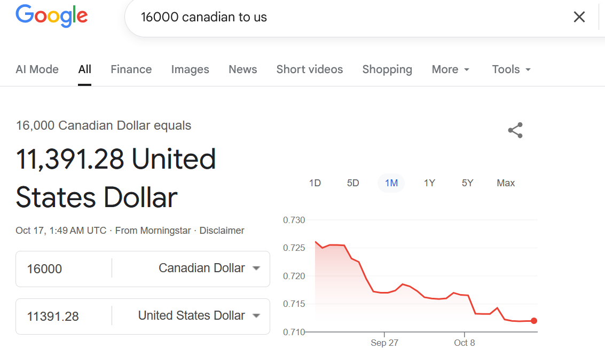Click the 16000 amount input field
605x364 pixels.
click(64, 268)
